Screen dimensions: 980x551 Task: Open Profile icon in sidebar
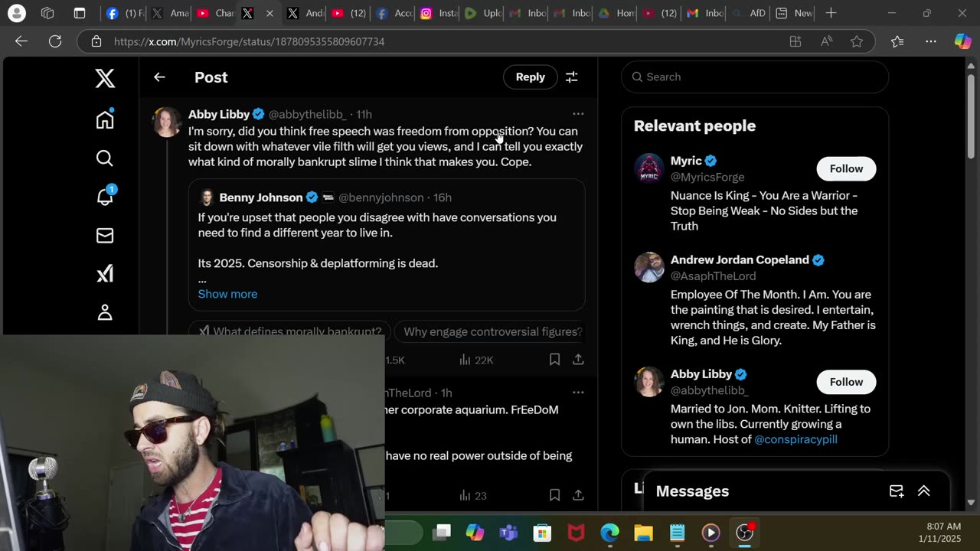[x=105, y=312]
